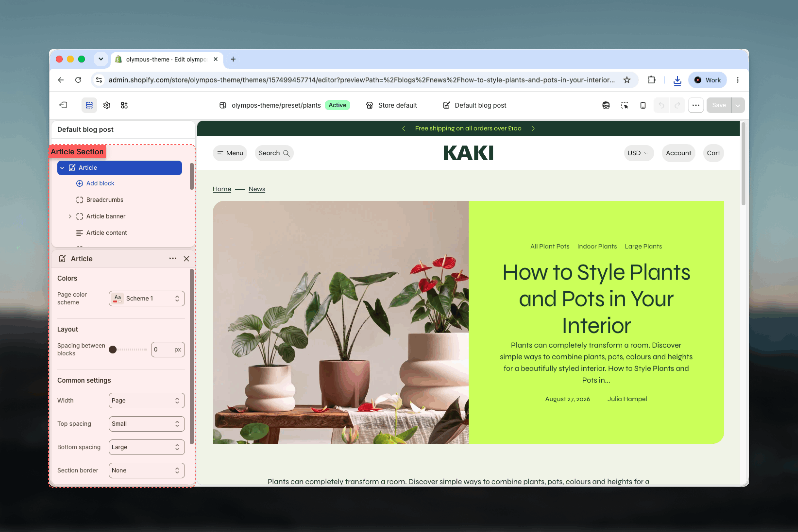The image size is (798, 532).
Task: Follow the News breadcrumb link
Action: pos(257,189)
